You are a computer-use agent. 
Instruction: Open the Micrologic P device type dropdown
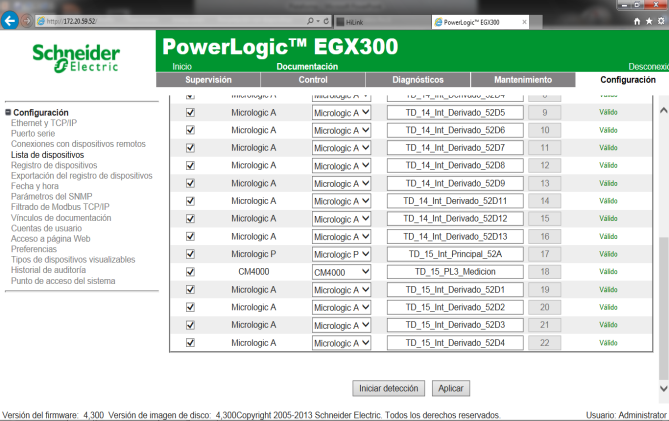(x=341, y=254)
